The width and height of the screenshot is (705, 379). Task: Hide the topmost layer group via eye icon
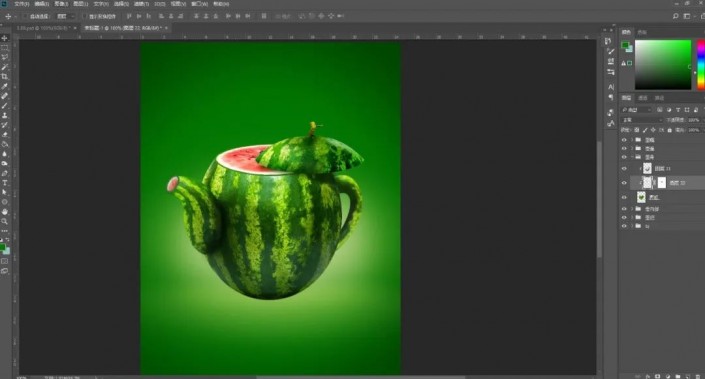(624, 140)
